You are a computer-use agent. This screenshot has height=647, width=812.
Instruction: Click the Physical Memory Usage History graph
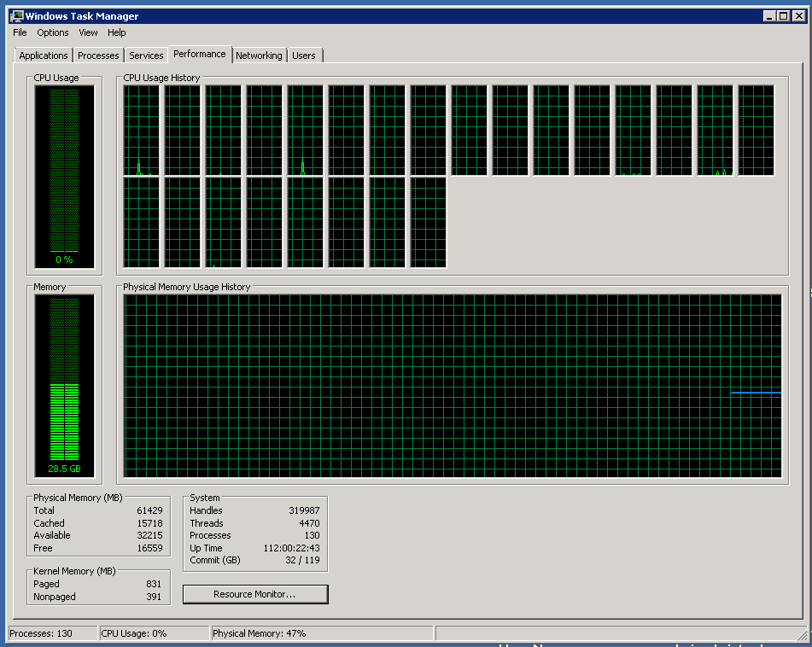tap(453, 386)
